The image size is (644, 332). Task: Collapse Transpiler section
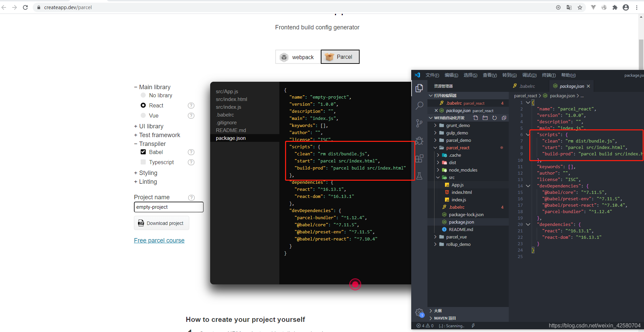(150, 144)
